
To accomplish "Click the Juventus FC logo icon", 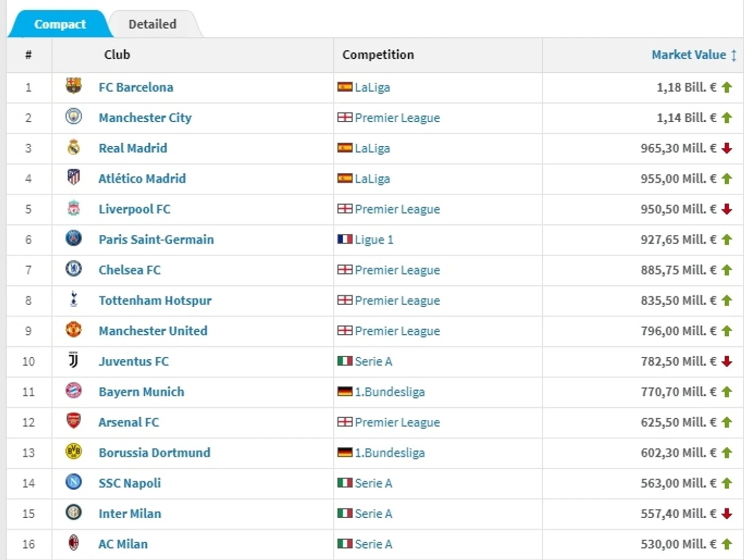I will 73,360.
